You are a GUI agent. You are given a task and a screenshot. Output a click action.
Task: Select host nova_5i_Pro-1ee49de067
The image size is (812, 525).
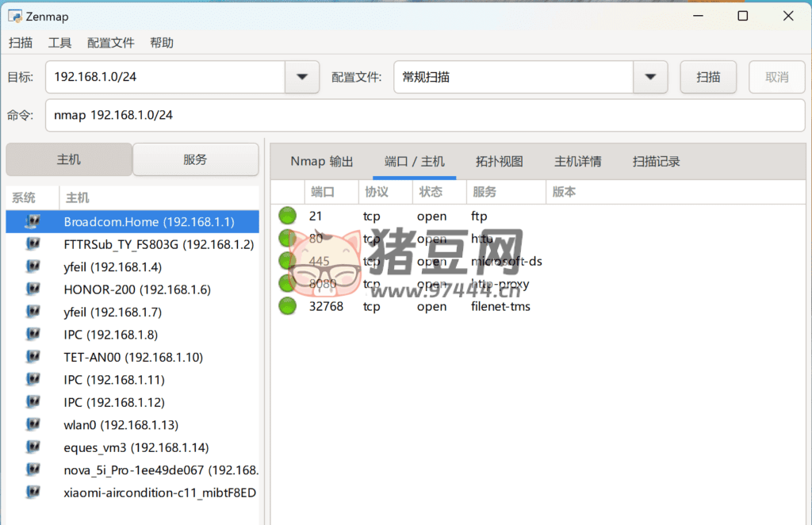point(132,470)
